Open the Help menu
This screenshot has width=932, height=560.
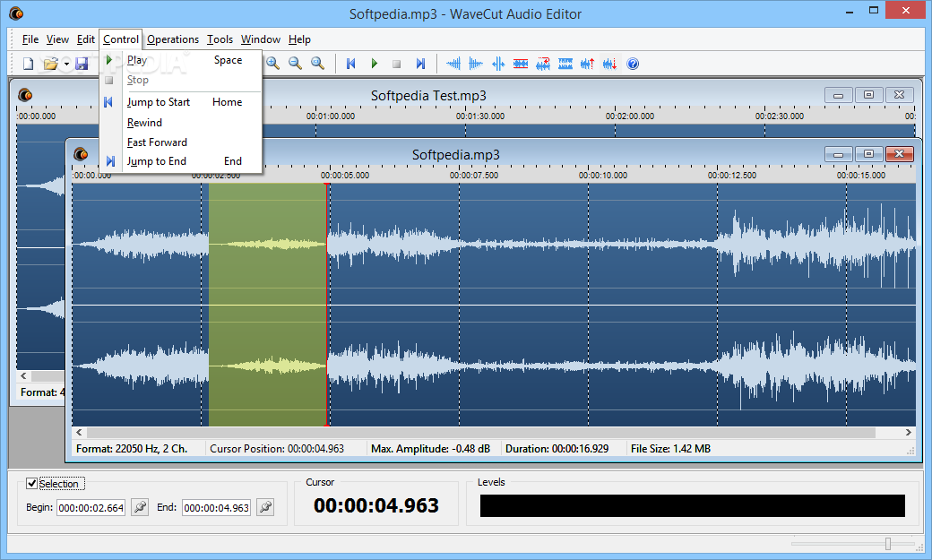[x=299, y=39]
